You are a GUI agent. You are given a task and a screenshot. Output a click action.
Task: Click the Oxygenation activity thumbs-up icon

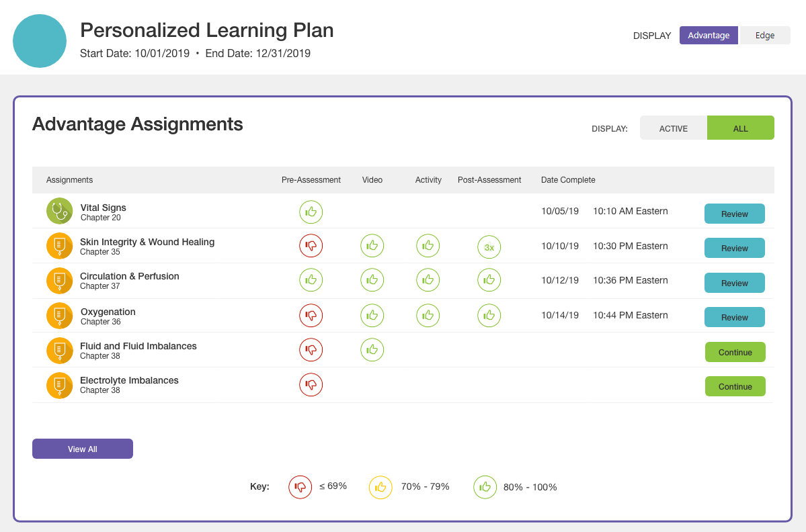pyautogui.click(x=428, y=315)
